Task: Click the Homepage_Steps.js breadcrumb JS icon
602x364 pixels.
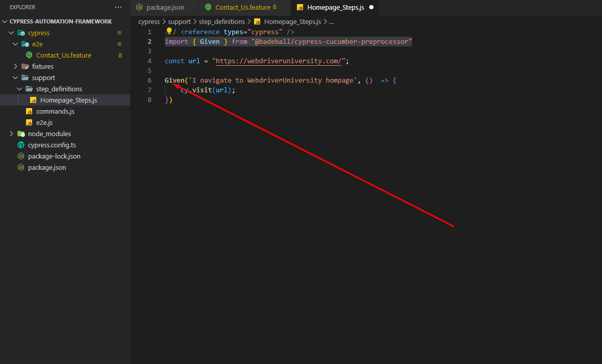Action: pos(257,22)
